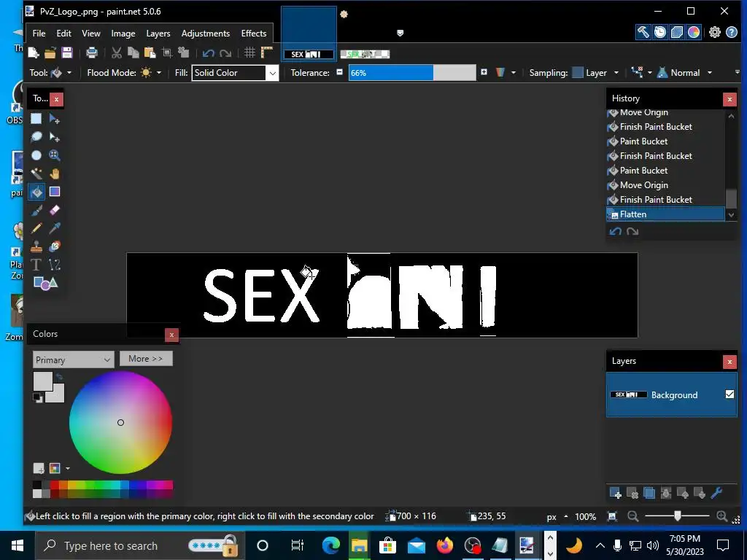Click the History panel undo button
The image size is (747, 560).
tap(616, 231)
